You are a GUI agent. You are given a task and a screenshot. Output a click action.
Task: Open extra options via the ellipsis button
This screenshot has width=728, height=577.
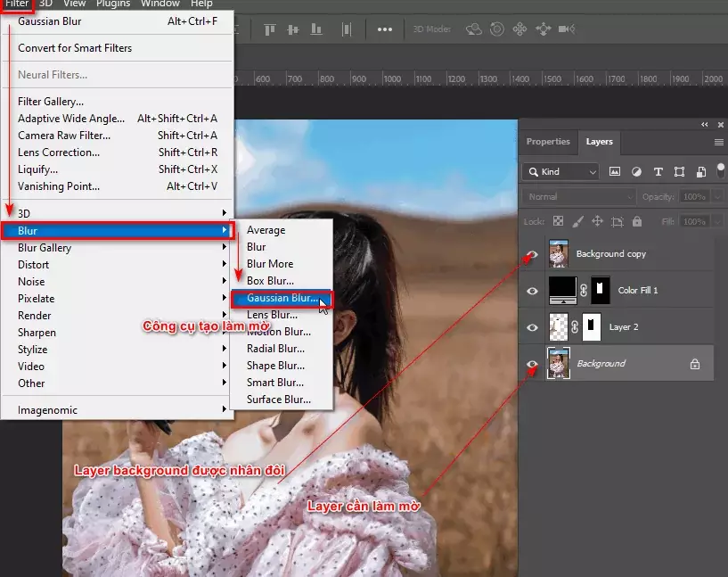tap(386, 29)
